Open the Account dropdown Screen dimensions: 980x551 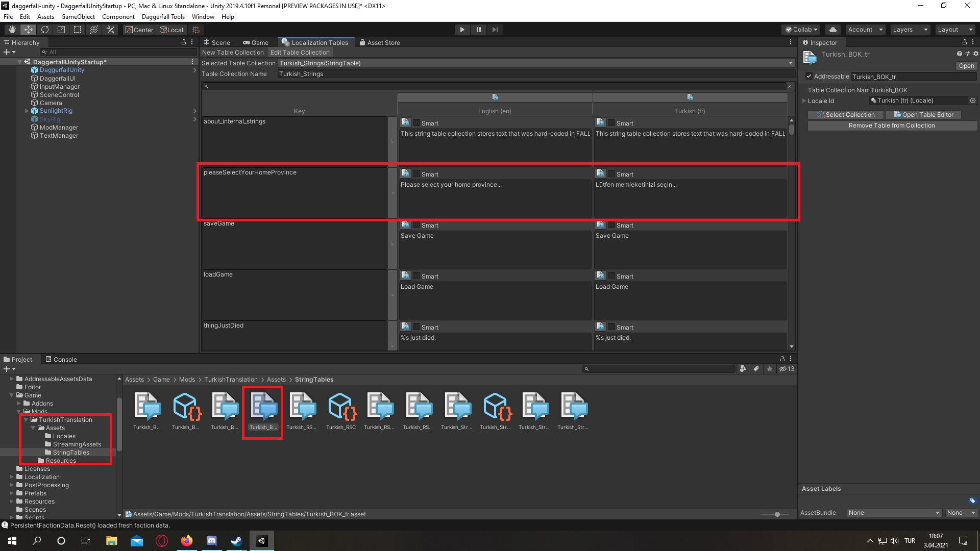point(865,30)
